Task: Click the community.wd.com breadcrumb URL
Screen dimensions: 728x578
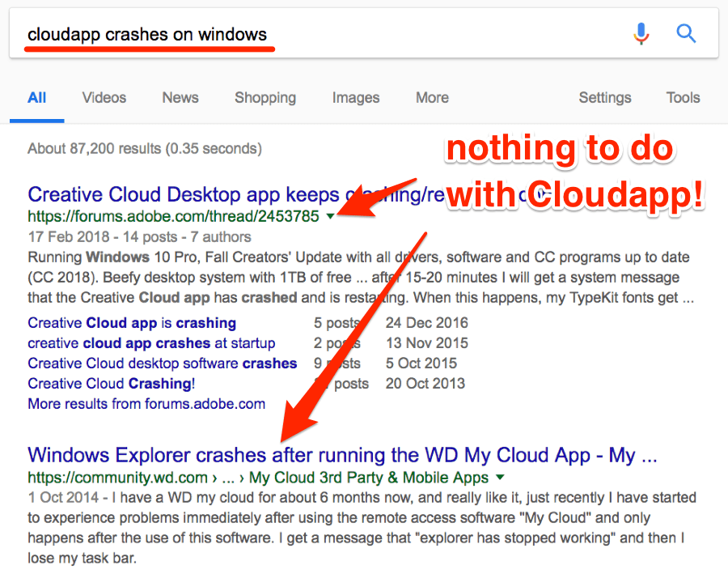Action: 258,477
